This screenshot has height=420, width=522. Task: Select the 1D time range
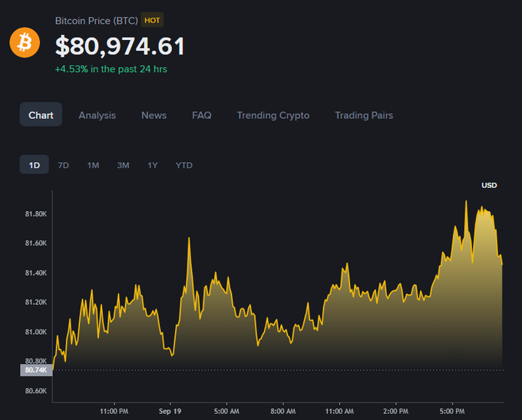click(x=35, y=164)
